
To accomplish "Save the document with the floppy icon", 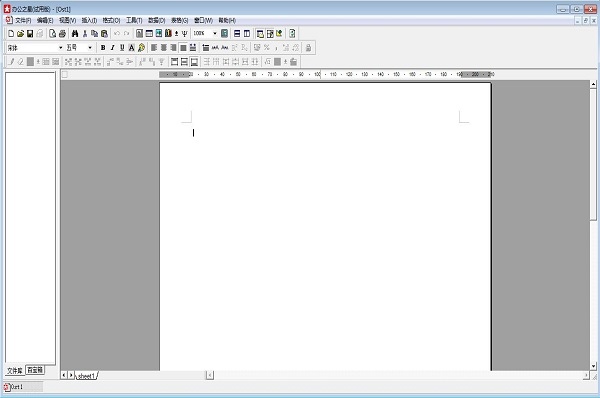I will 30,34.
